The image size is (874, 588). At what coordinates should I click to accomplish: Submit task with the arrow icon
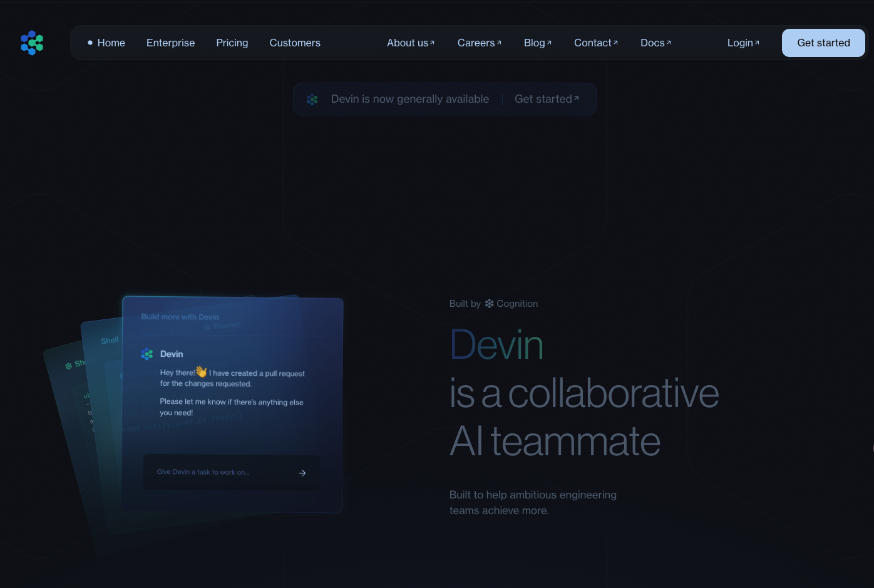[x=302, y=473]
